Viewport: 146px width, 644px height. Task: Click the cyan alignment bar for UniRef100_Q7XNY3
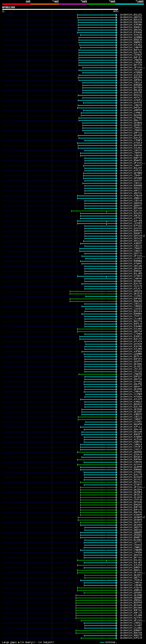(97, 276)
